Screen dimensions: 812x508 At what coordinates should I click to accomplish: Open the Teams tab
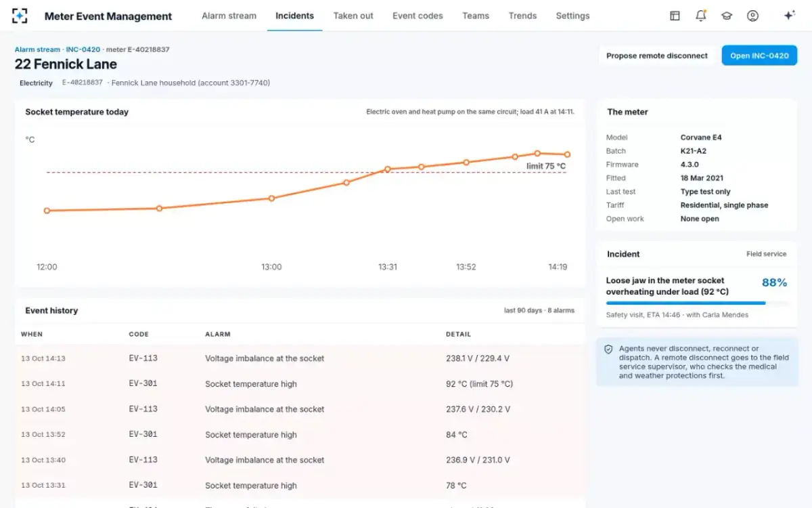(476, 16)
